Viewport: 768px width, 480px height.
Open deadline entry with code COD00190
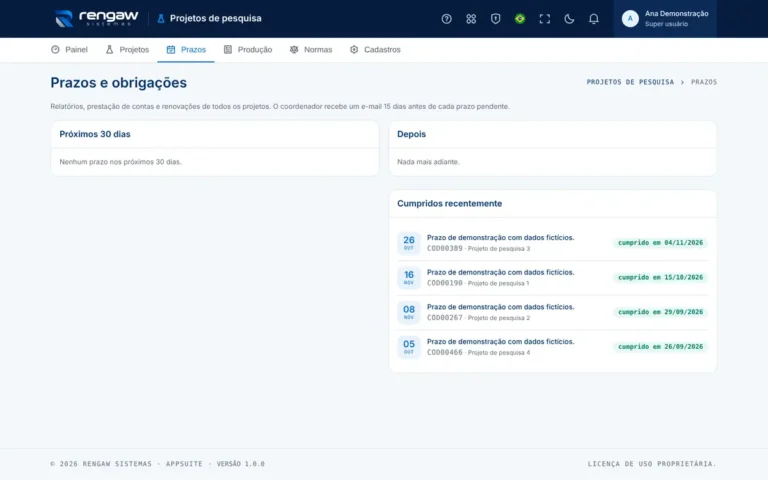552,278
